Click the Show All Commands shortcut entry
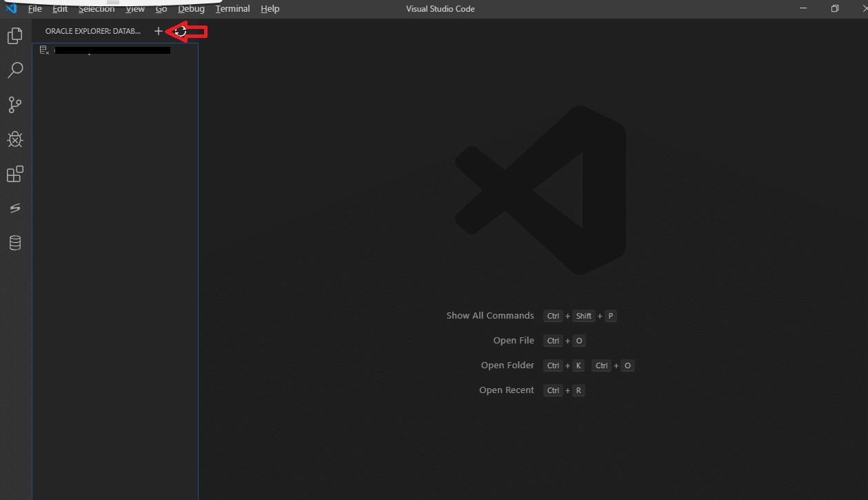 (490, 315)
